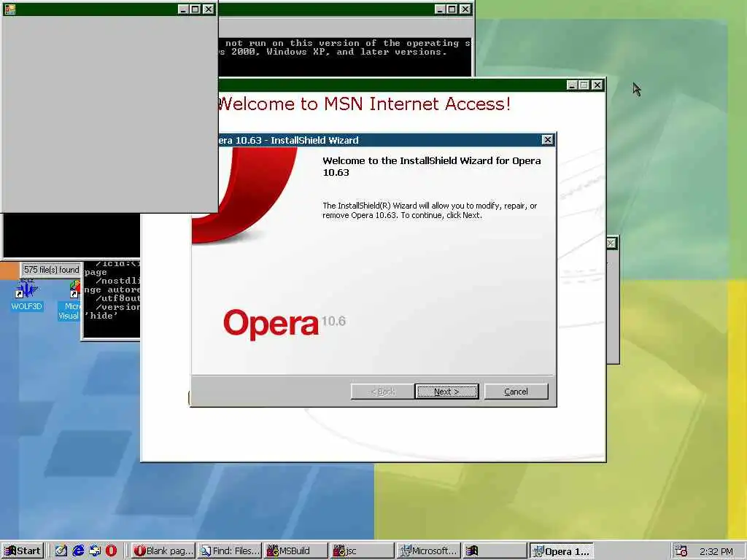Minimize the console window at top

coord(440,9)
